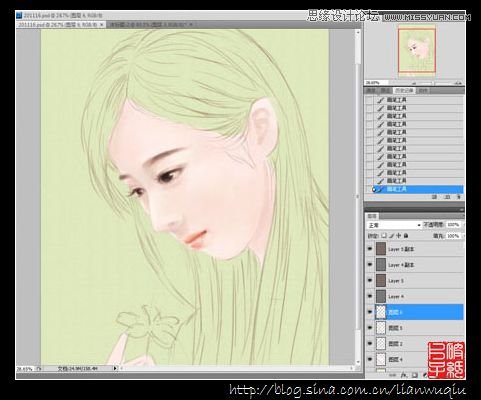Click the canvas vertical scrollbar track
This screenshot has width=481, height=400.
click(x=358, y=197)
